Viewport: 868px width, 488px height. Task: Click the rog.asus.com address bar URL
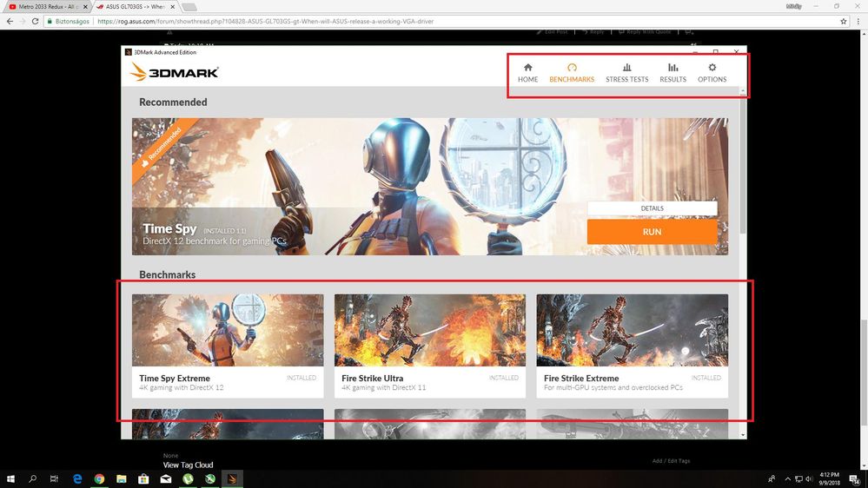pos(266,21)
